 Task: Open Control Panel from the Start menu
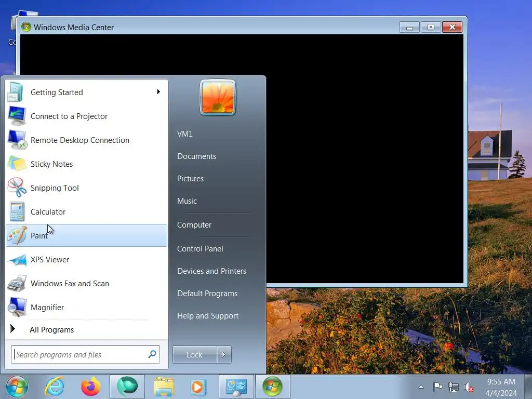point(200,249)
